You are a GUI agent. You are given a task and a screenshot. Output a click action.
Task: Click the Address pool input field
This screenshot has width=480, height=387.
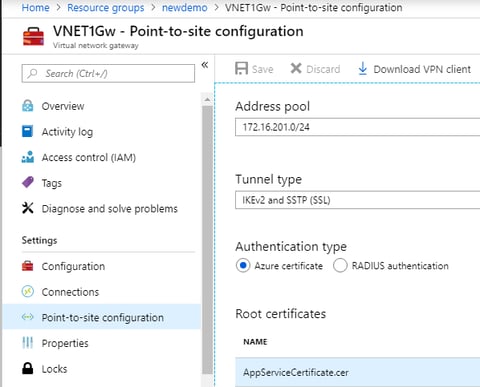tap(357, 127)
